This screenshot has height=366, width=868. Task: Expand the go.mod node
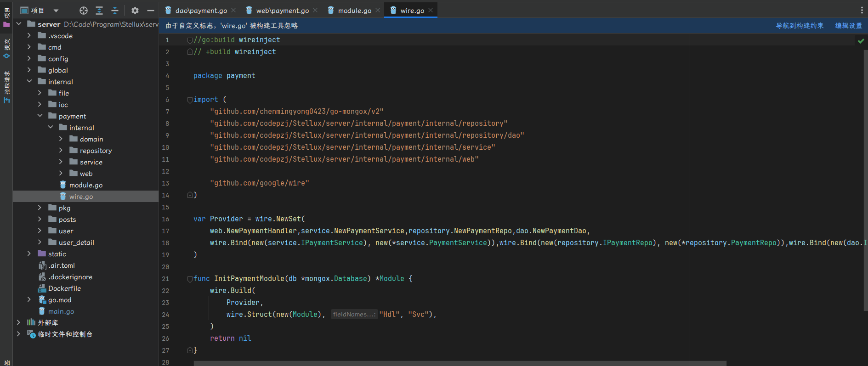click(x=29, y=299)
